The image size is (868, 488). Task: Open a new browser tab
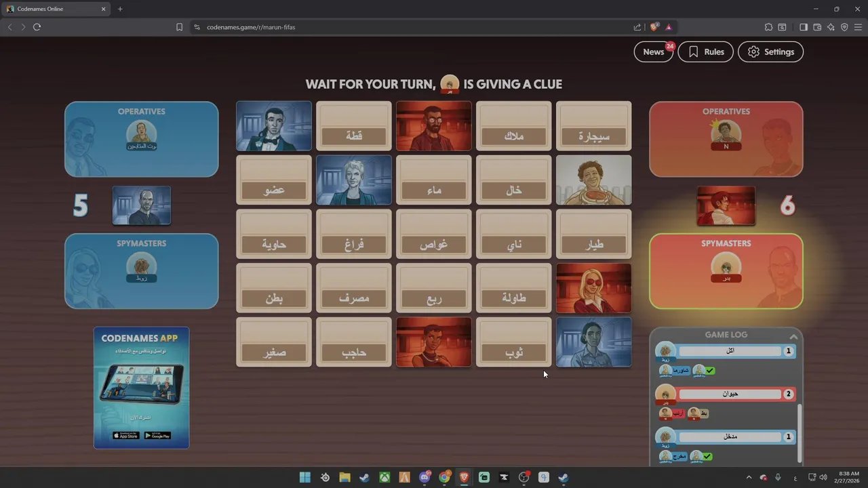pos(120,9)
